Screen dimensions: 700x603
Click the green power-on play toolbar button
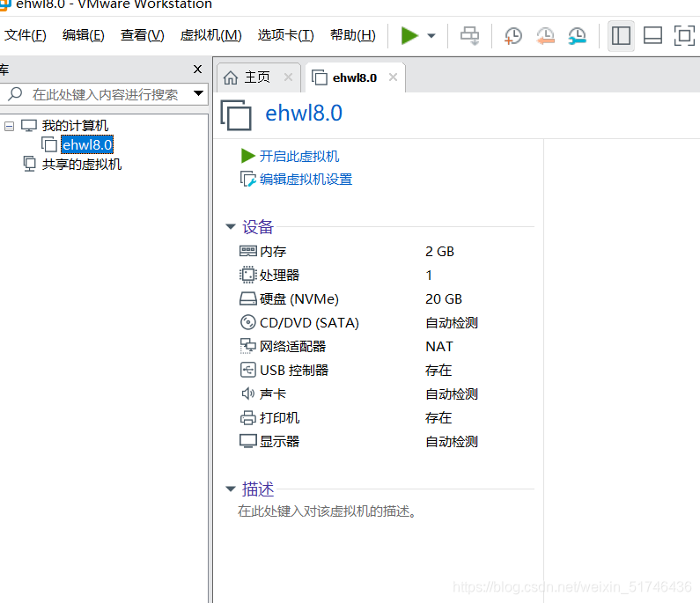coord(409,36)
